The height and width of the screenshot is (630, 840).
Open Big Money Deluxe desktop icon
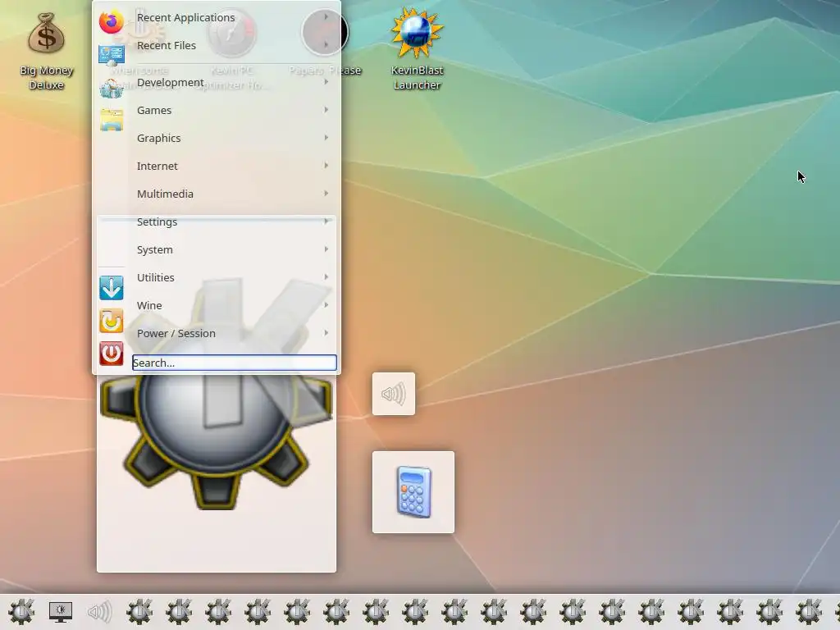tap(47, 52)
